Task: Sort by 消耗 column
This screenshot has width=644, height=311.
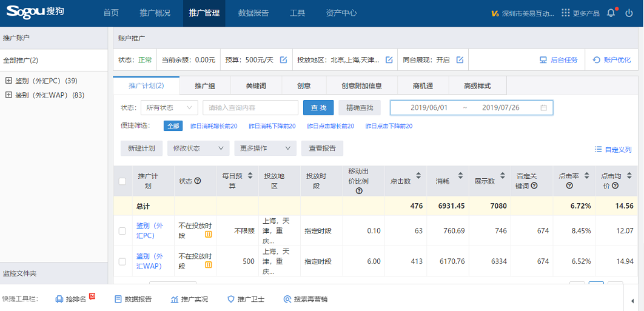Action: tap(460, 176)
